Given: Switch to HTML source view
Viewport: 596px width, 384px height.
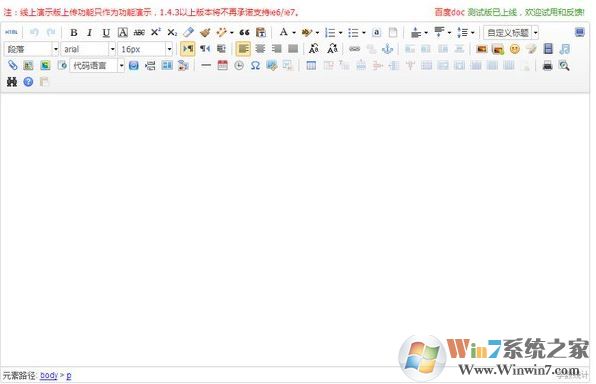Looking at the screenshot, I should (x=11, y=33).
